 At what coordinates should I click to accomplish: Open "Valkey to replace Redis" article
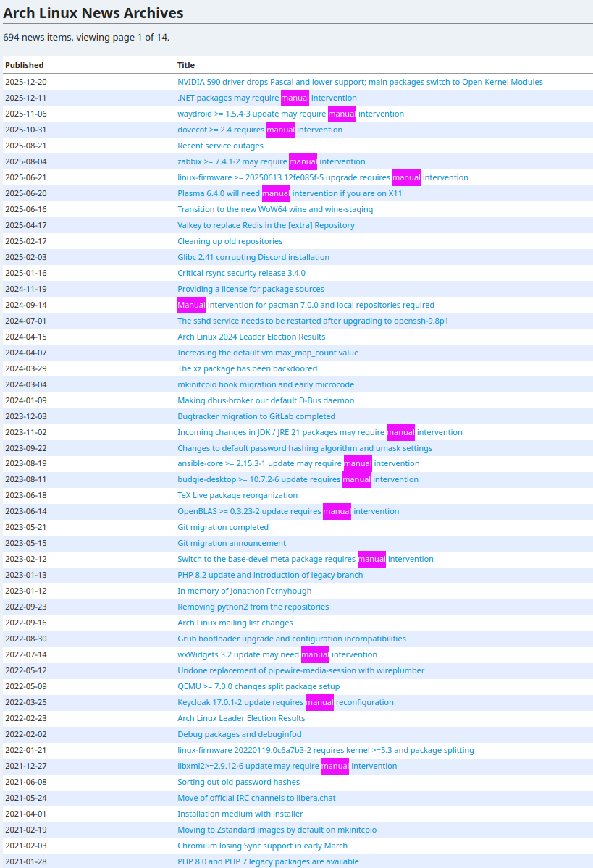coord(266,225)
